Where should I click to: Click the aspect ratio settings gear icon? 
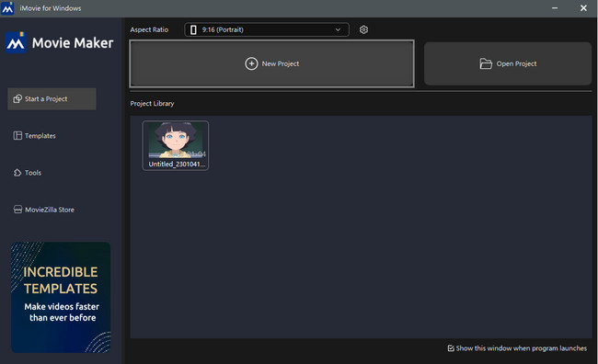coord(363,29)
